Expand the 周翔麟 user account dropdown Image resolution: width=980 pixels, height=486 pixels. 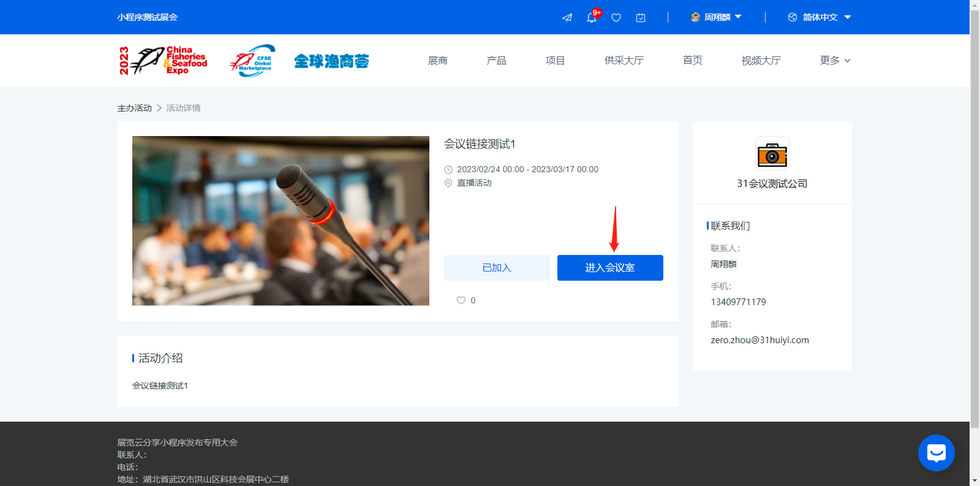pos(716,17)
